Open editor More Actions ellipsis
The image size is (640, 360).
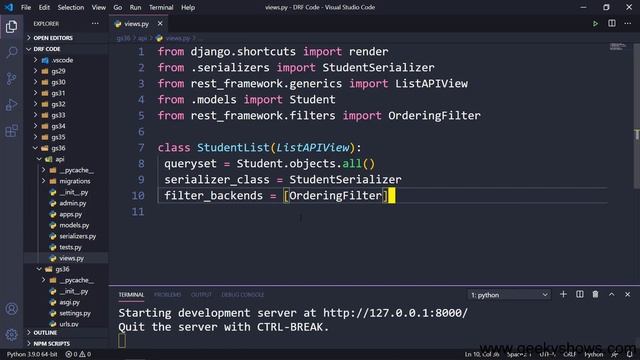(x=628, y=24)
